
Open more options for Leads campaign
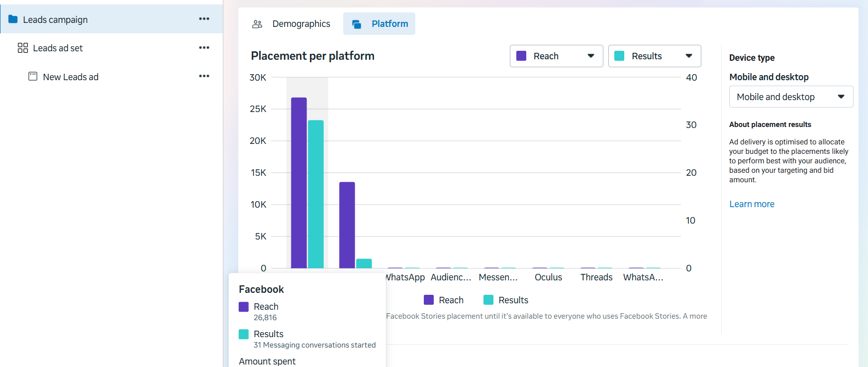click(x=204, y=19)
